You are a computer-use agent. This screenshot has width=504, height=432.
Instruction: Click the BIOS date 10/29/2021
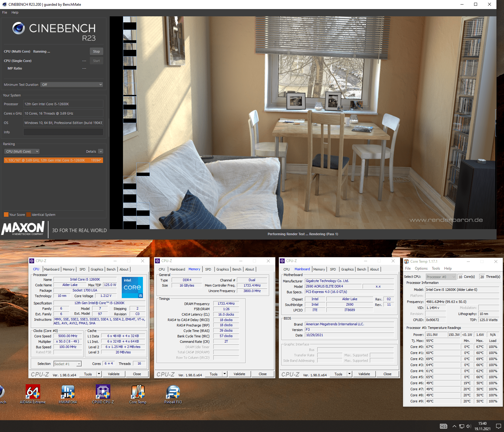[x=349, y=335]
